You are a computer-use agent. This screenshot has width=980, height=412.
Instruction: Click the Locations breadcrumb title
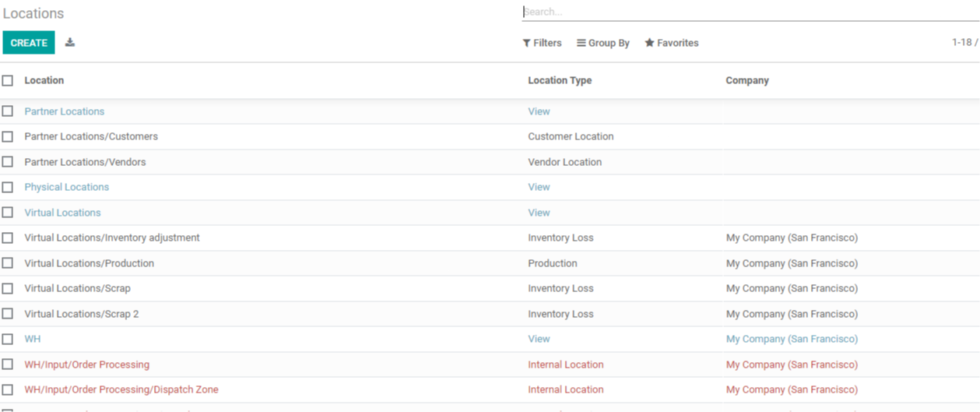[33, 13]
